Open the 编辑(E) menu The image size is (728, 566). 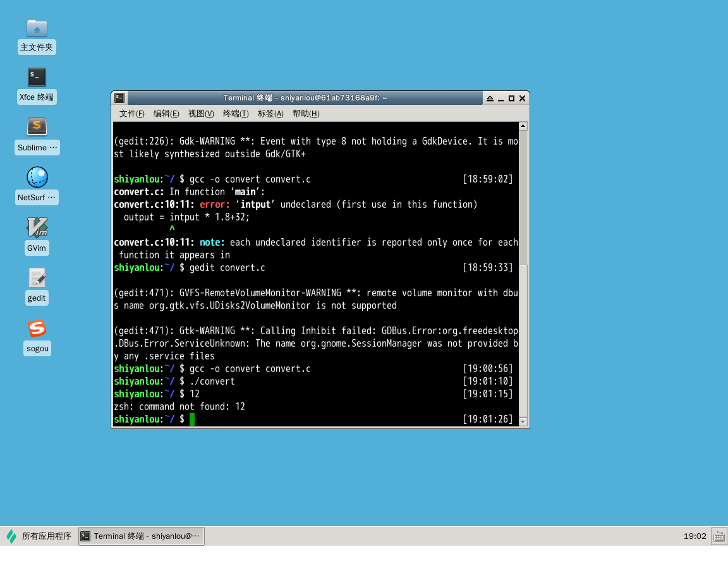pyautogui.click(x=166, y=114)
